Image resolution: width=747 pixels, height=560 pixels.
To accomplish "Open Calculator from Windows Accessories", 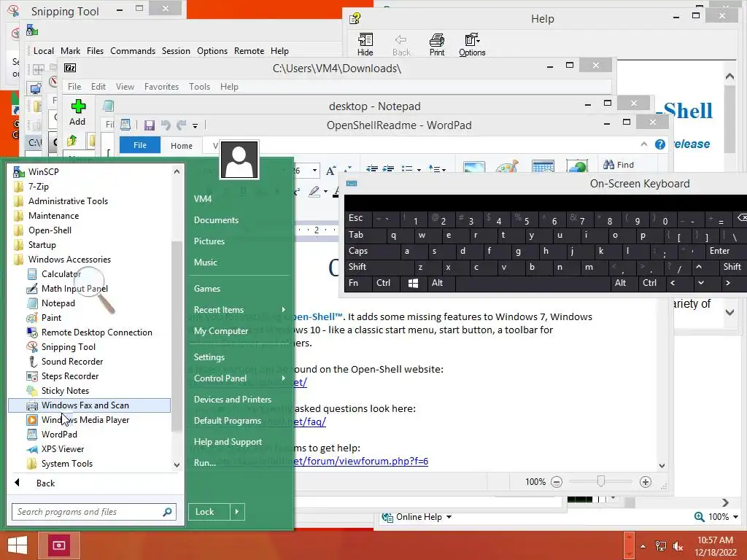I will [x=61, y=274].
